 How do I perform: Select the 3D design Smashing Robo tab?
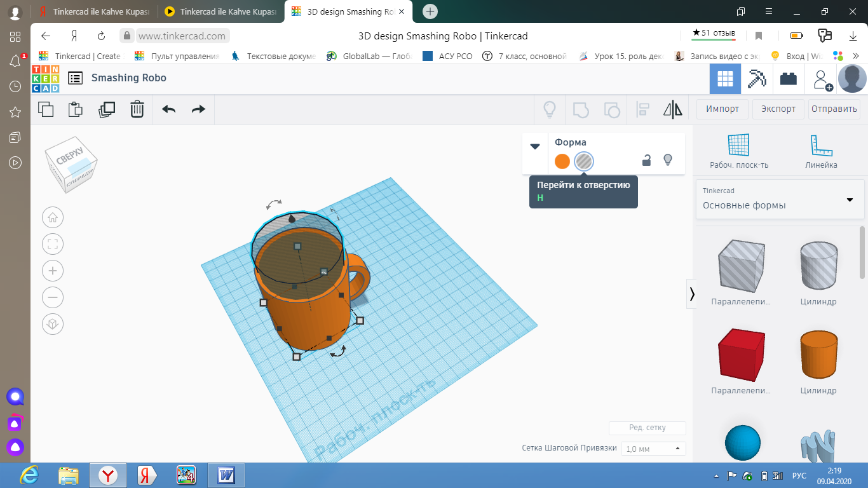click(x=348, y=11)
